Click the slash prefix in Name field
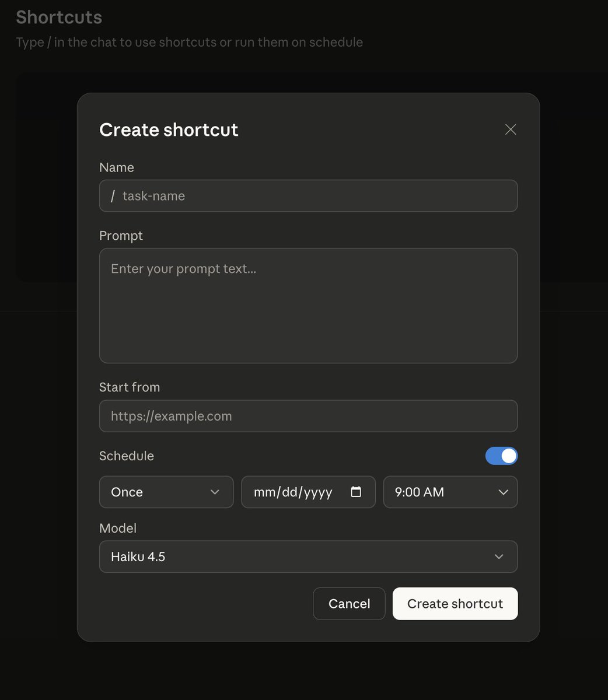 tap(113, 196)
